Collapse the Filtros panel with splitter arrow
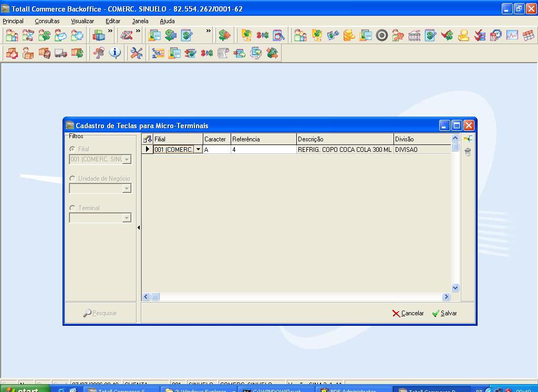The height and width of the screenshot is (392, 538). point(139,228)
